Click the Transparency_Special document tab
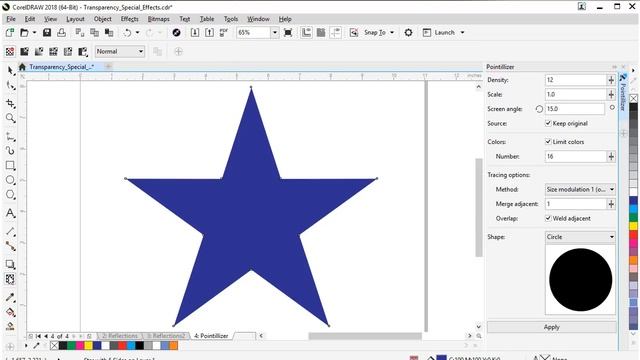 coord(61,67)
